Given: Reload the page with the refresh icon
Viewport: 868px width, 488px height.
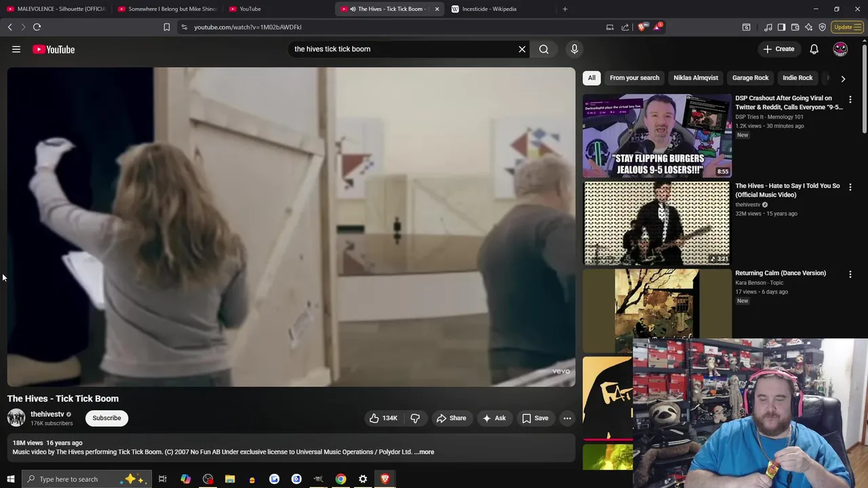Looking at the screenshot, I should pos(37,27).
